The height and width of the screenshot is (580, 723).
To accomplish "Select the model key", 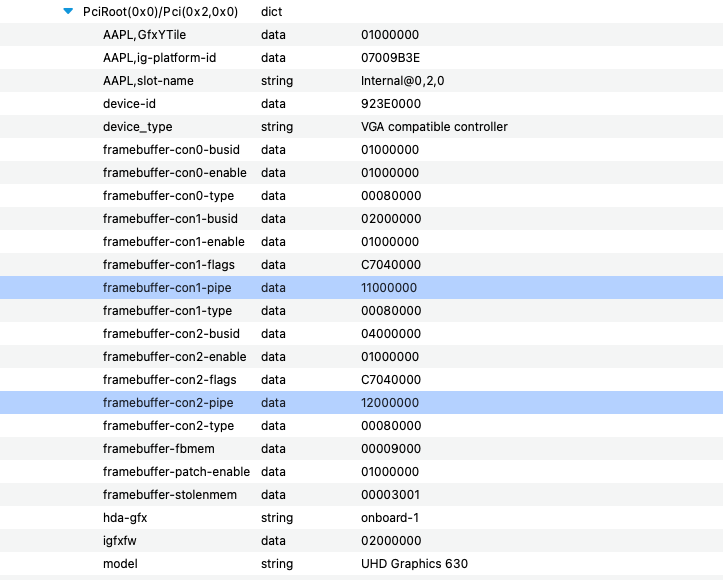I will [120, 564].
